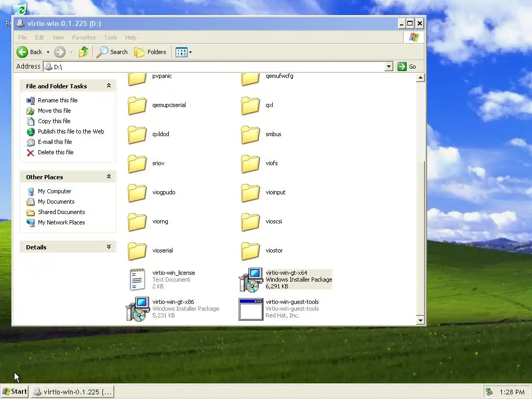Select the vioscsi folder icon

250,222
